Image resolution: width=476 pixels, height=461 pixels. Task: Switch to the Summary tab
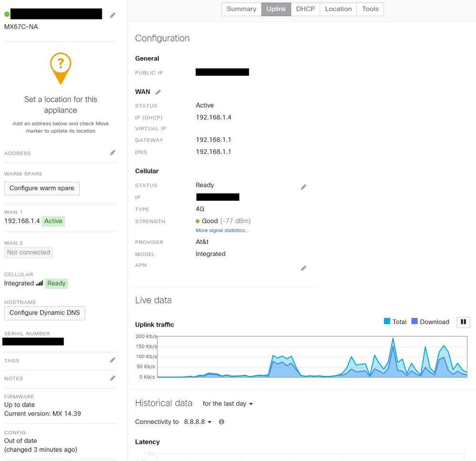click(x=241, y=9)
